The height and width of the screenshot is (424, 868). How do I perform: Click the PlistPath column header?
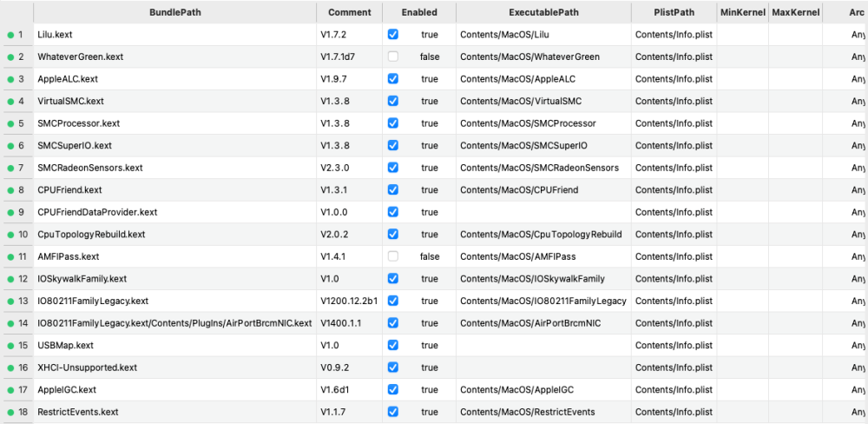(674, 12)
